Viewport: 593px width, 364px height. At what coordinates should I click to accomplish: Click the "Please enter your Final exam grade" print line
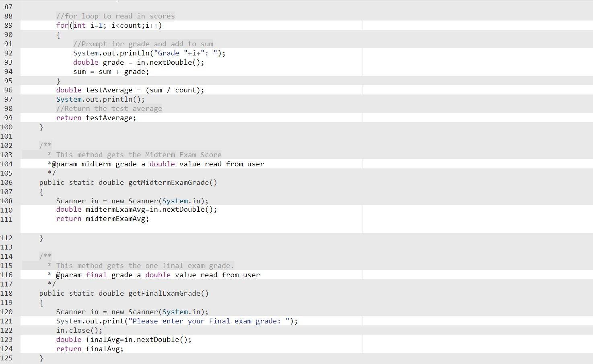[x=177, y=321]
